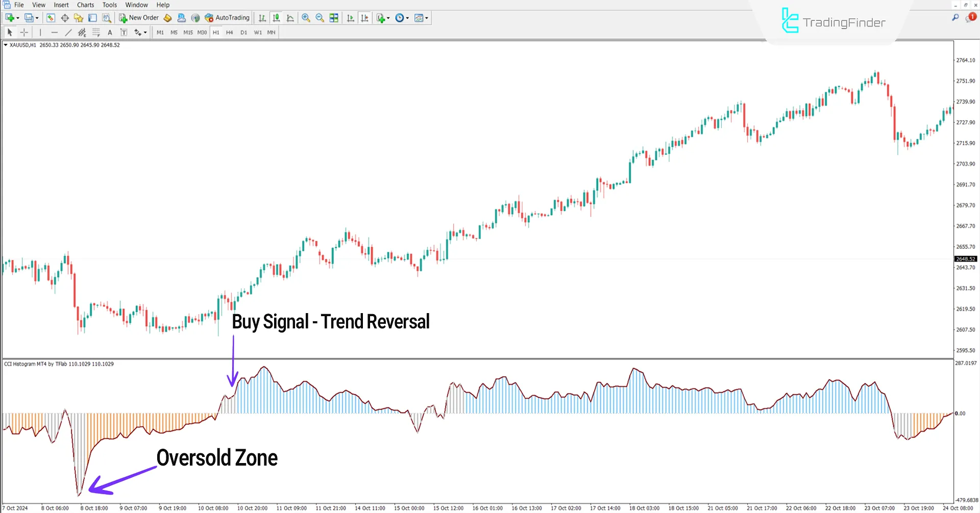The width and height of the screenshot is (980, 513).
Task: Open the Insert menu
Action: point(61,5)
